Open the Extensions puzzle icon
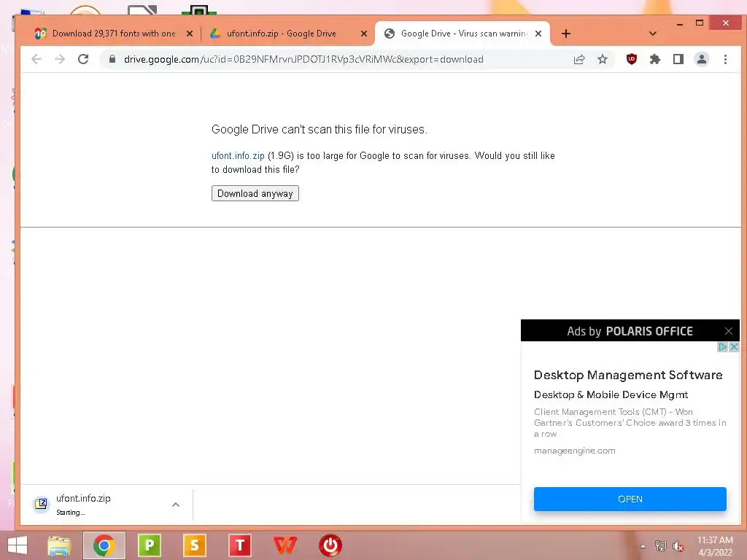This screenshot has height=560, width=747. pyautogui.click(x=655, y=59)
